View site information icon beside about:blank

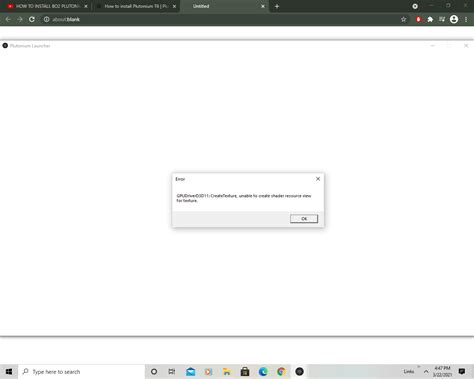[46, 19]
